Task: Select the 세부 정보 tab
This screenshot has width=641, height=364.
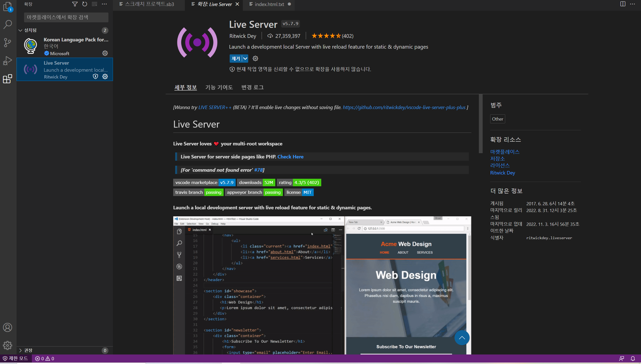Action: [185, 87]
